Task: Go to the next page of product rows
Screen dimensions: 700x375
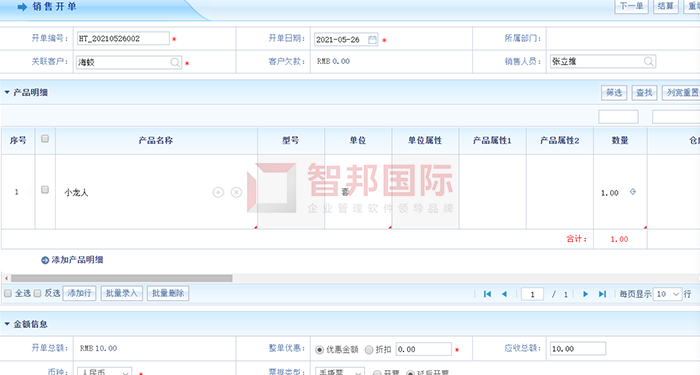Action: 585,294
